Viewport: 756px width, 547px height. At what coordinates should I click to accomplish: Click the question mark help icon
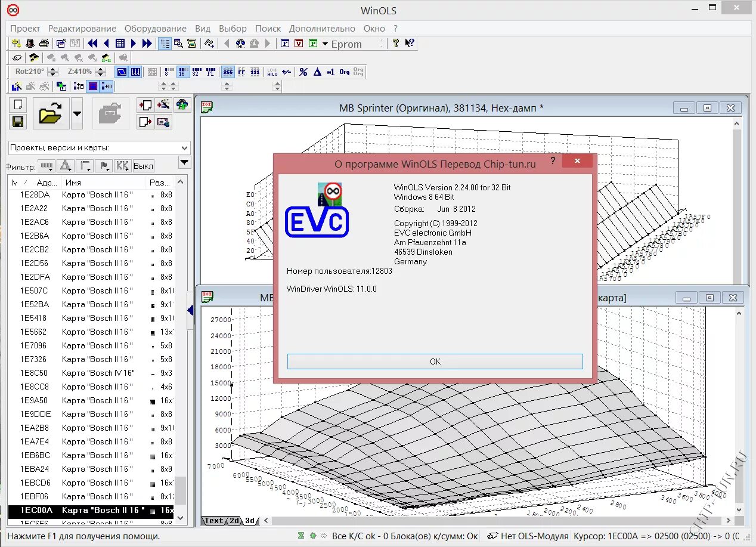(x=395, y=43)
